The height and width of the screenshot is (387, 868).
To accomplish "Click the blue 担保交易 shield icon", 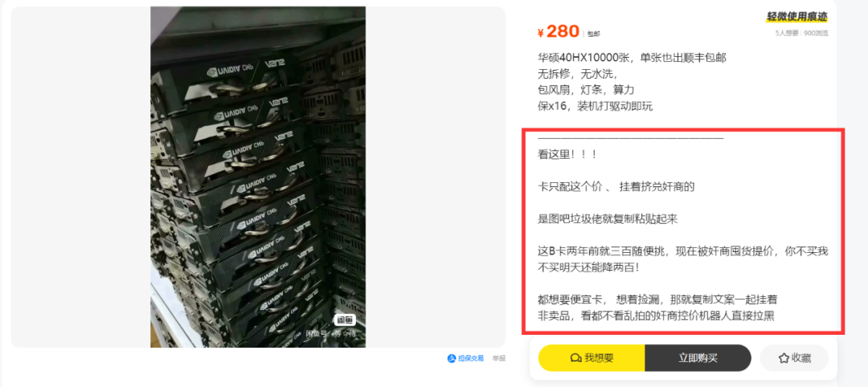I will click(x=452, y=358).
